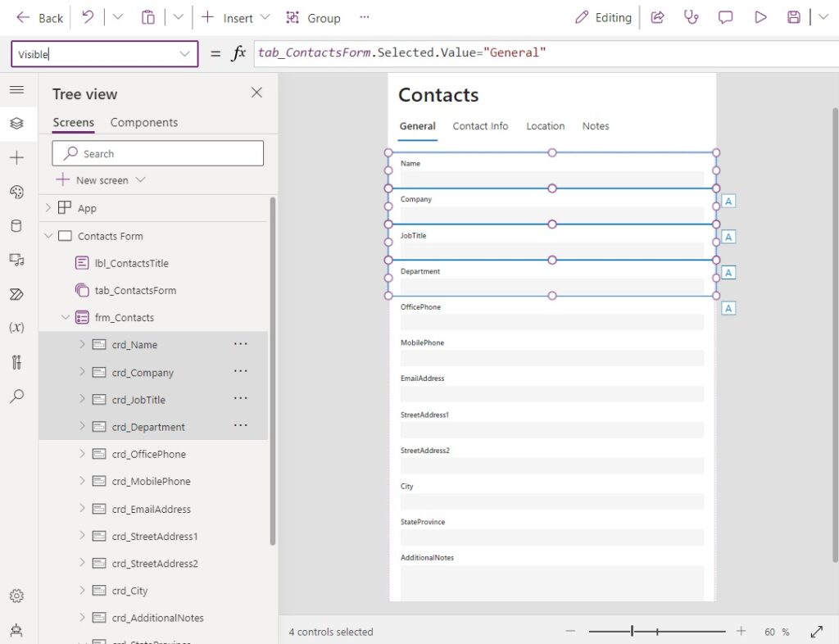Open the Insert dropdown menu

(235, 18)
